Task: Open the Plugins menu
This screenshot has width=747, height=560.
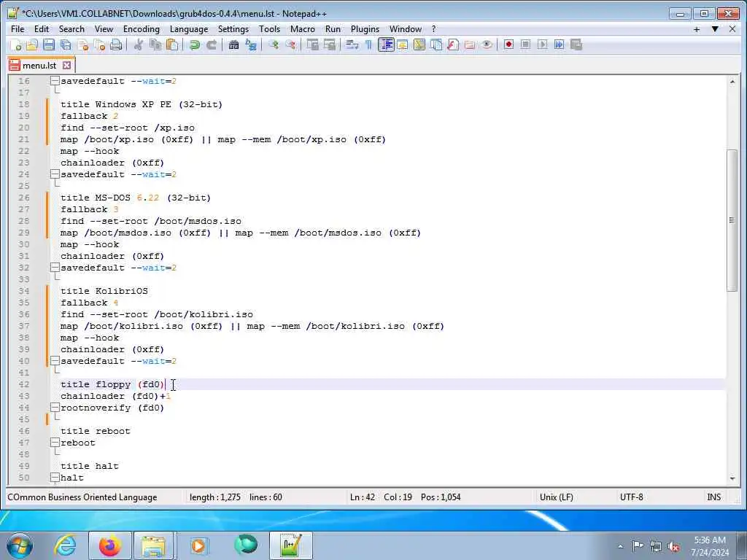Action: pyautogui.click(x=365, y=29)
